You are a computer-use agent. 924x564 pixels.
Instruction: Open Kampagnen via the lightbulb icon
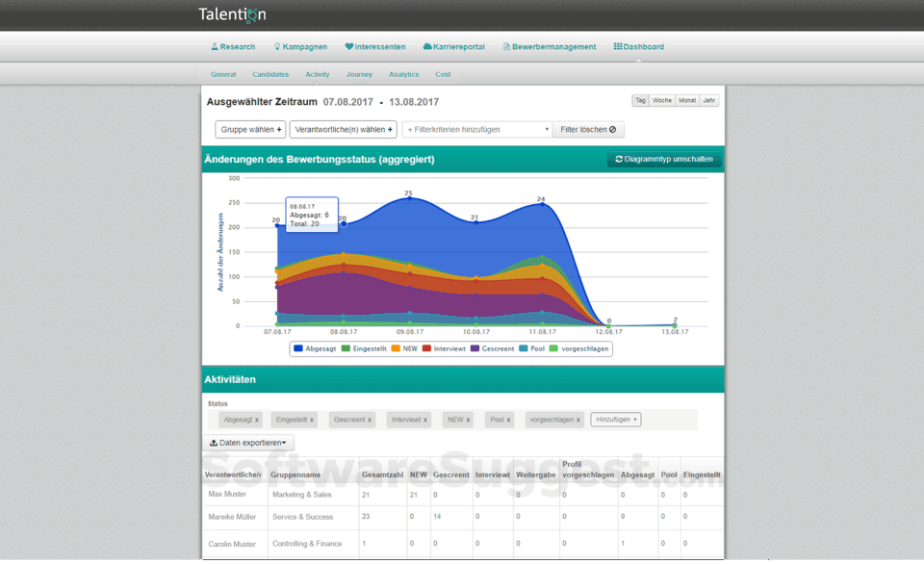277,46
